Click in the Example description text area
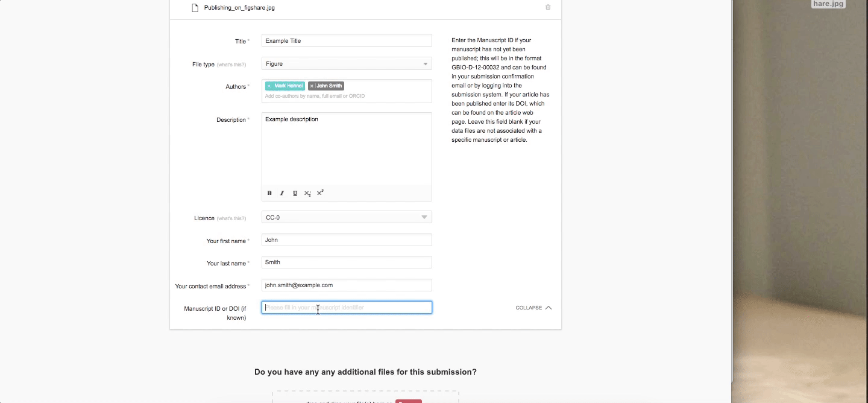This screenshot has height=403, width=868. 347,151
